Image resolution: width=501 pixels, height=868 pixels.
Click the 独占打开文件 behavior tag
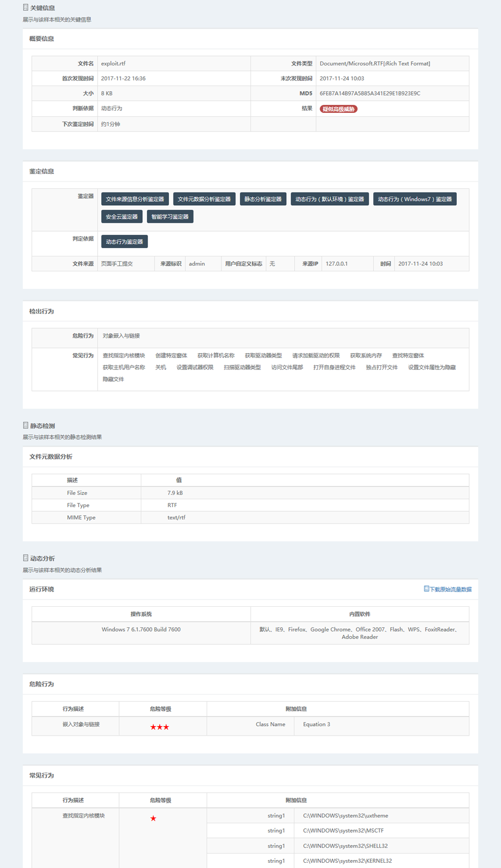[382, 367]
